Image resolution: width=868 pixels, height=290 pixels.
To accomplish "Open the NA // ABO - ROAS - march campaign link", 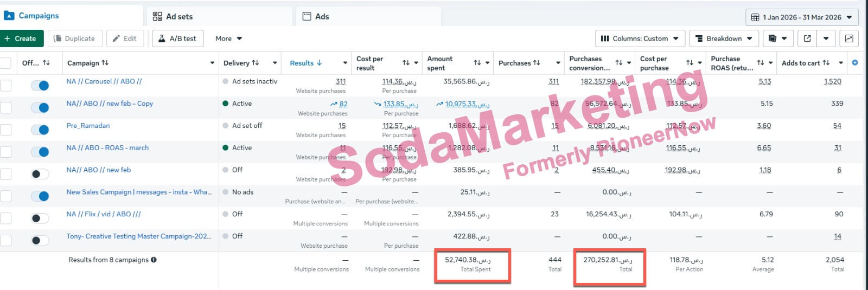I will click(107, 148).
